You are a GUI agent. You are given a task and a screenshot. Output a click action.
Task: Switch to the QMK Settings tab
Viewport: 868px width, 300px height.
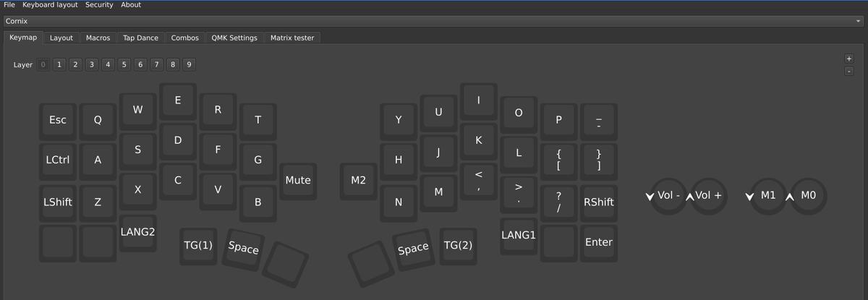click(234, 38)
